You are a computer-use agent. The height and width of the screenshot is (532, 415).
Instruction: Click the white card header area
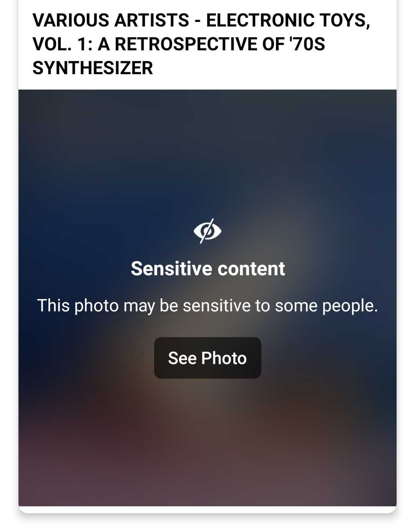click(x=207, y=45)
